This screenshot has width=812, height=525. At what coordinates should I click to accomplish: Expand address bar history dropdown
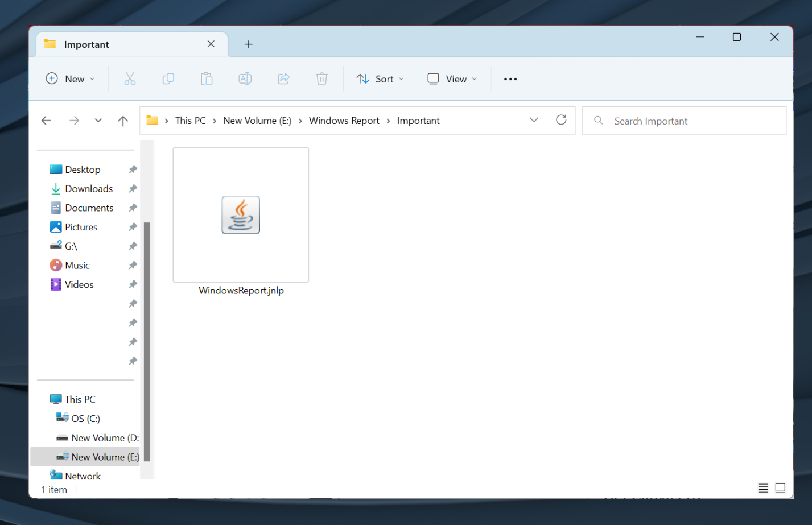534,120
